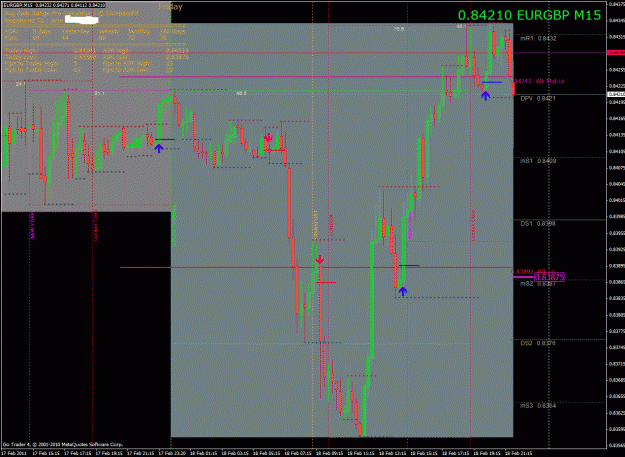Click the red highlighted price tag on price axis

(616, 53)
